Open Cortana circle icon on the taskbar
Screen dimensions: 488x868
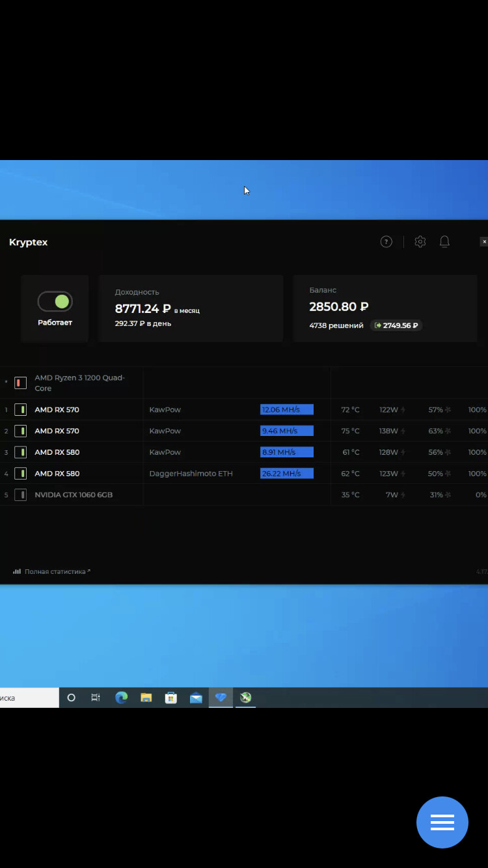[72, 698]
